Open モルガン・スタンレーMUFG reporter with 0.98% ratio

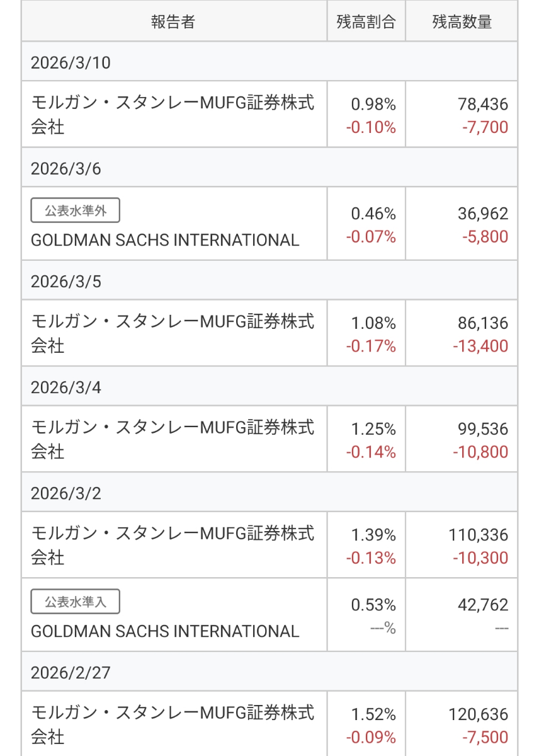(x=173, y=115)
